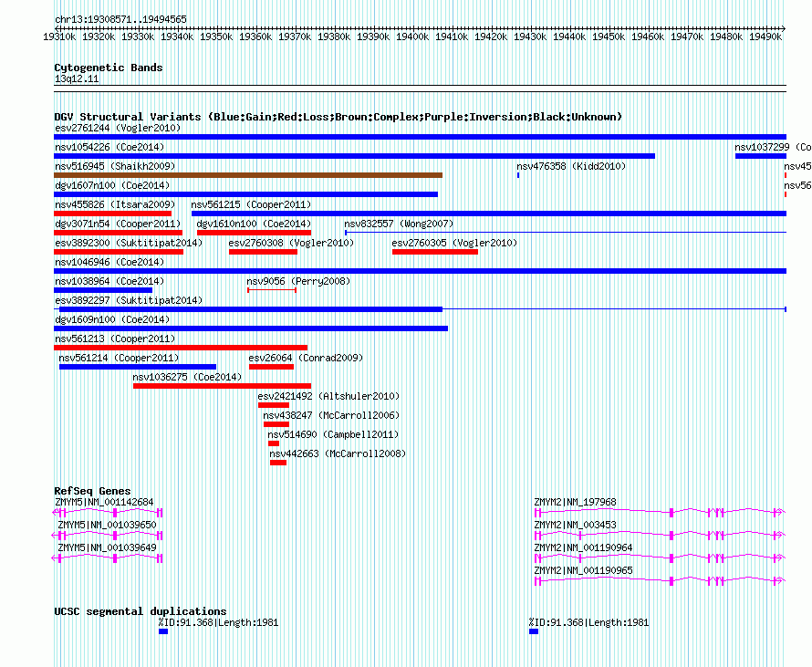Click the 19310k ruler tick label
This screenshot has width=812, height=667.
click(59, 36)
